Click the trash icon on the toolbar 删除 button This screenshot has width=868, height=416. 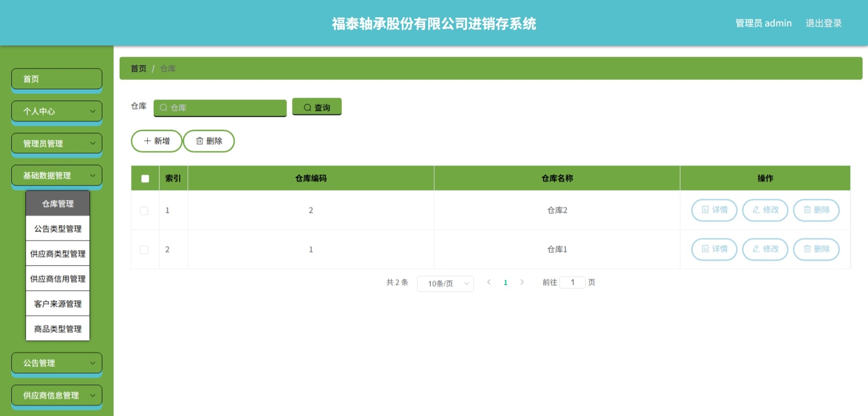[x=199, y=141]
